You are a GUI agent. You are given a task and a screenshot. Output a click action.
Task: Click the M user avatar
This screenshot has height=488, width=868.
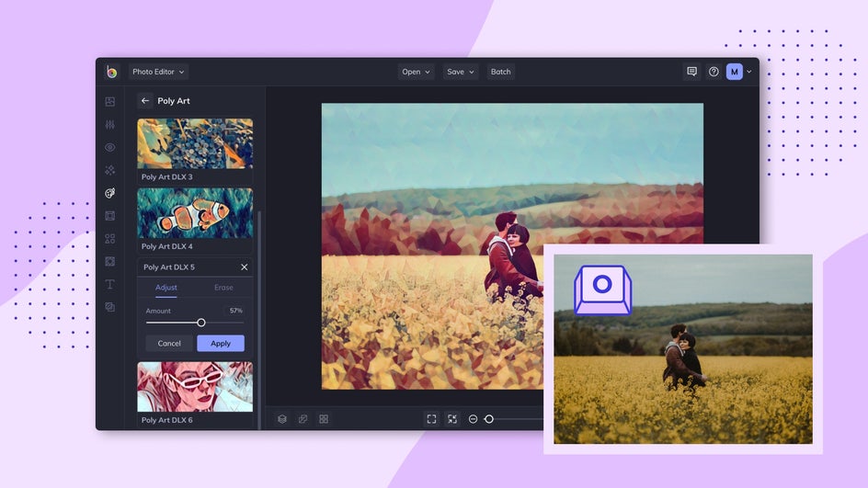coord(735,72)
